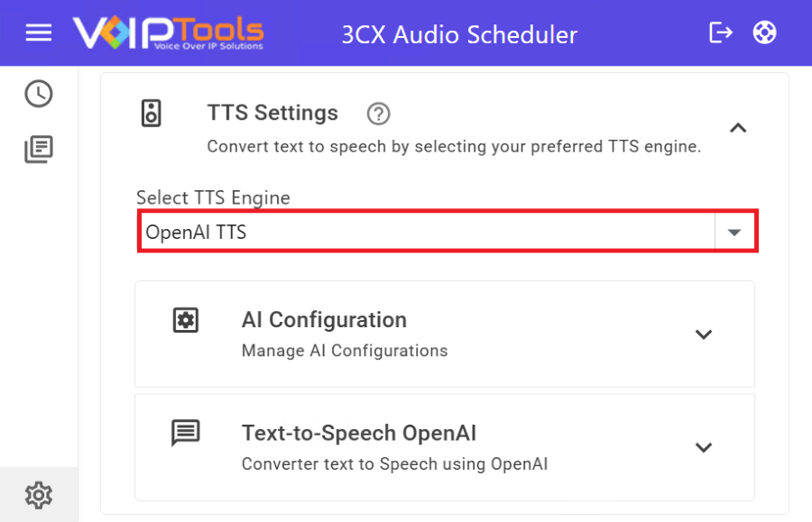This screenshot has height=522, width=812.
Task: Click the 3CX Audio Scheduler title
Action: point(459,35)
